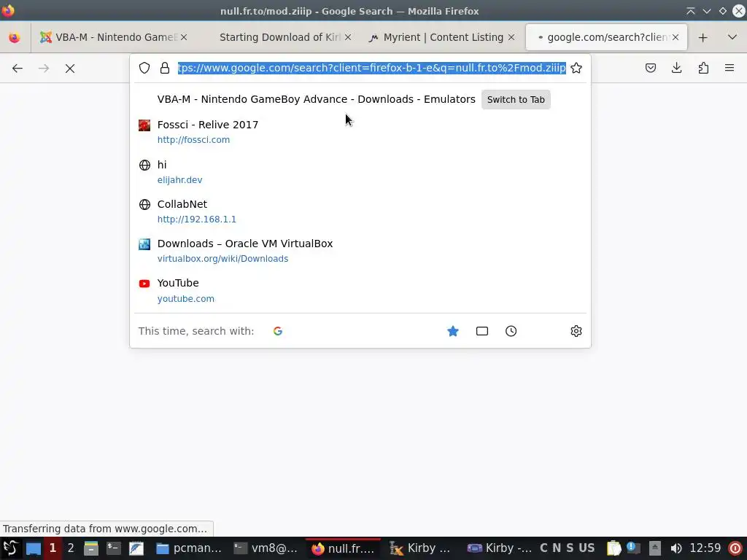Go forward one page
The image size is (747, 560).
point(44,68)
